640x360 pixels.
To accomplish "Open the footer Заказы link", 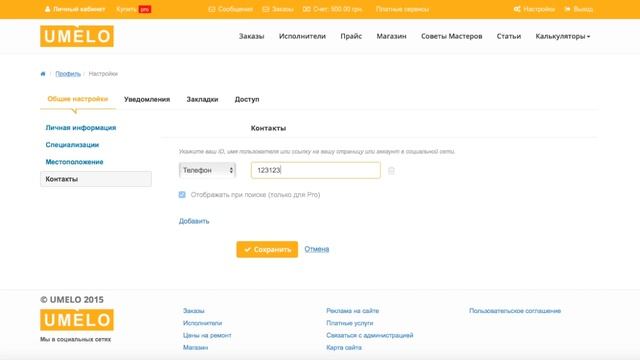I will tap(193, 311).
